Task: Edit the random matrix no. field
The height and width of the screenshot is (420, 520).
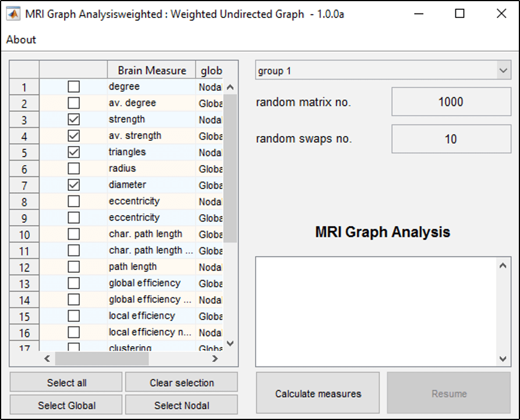Action: (452, 101)
